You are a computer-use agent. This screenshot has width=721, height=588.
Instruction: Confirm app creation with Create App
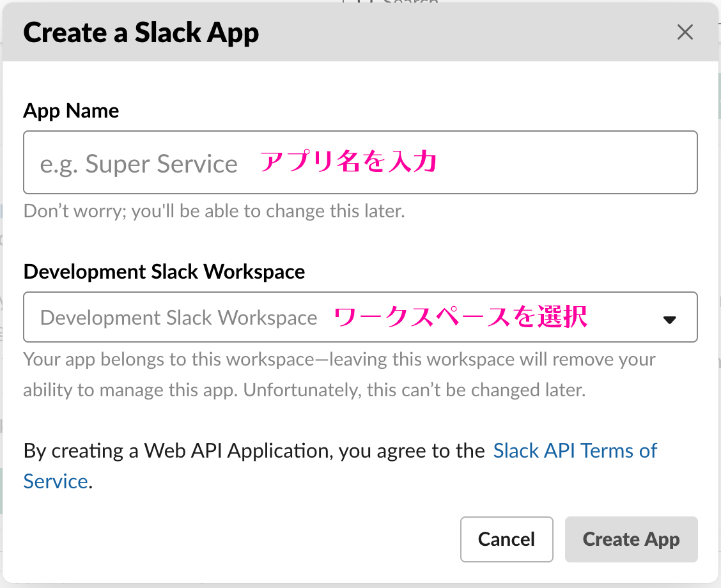pyautogui.click(x=631, y=539)
